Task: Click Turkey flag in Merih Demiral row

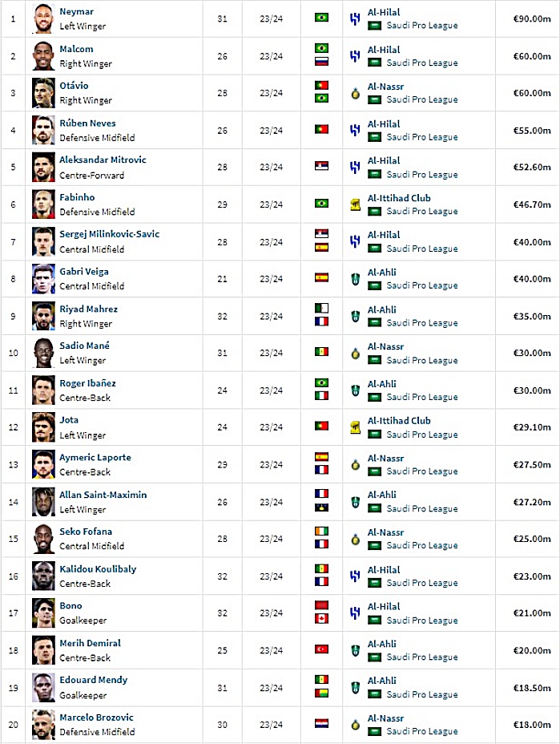Action: (321, 649)
